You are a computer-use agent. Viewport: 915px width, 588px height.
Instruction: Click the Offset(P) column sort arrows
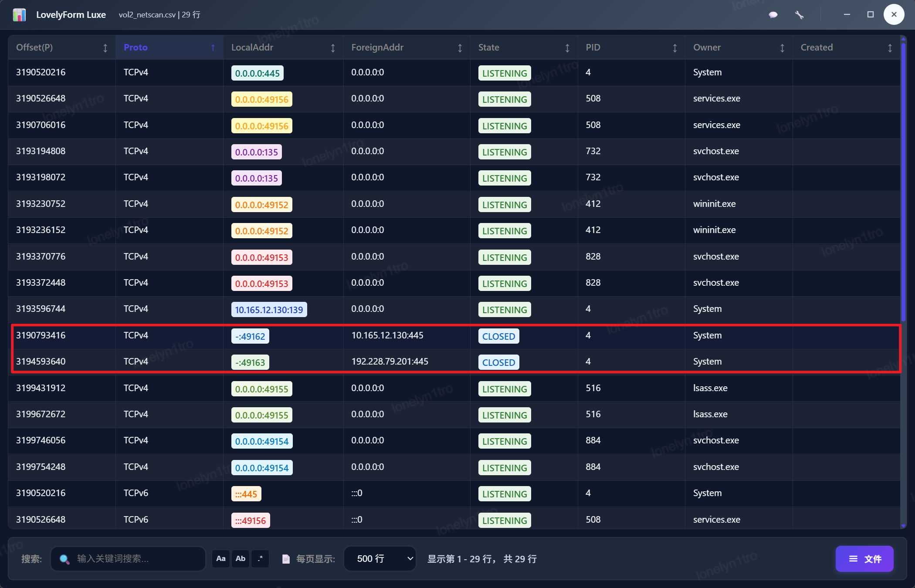[x=105, y=48]
